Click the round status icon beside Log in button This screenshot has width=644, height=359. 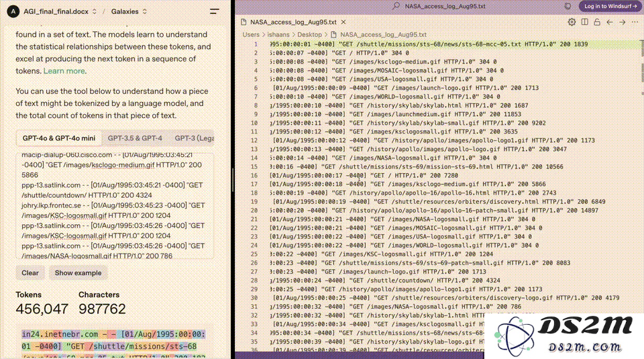568,6
